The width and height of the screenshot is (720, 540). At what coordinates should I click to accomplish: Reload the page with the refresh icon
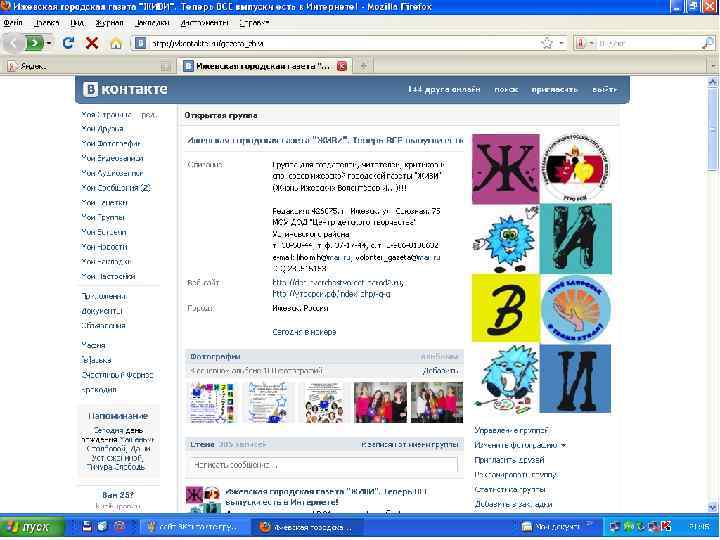click(x=69, y=43)
